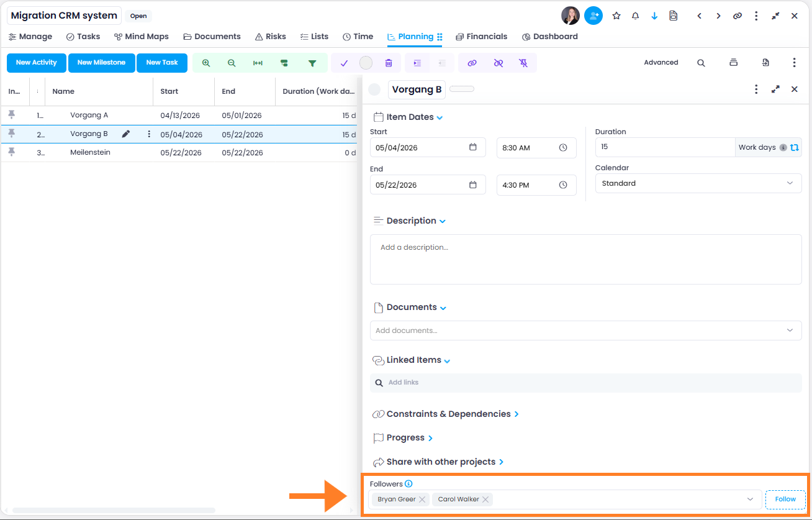Click the Follow button
The width and height of the screenshot is (812, 520).
point(785,499)
